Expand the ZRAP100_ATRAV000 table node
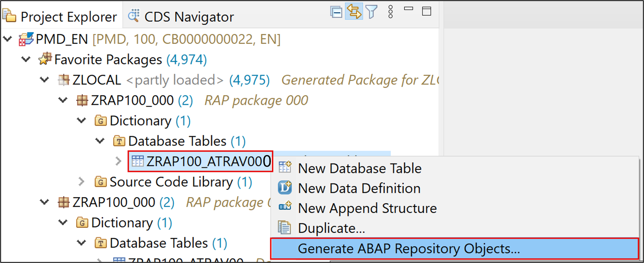This screenshot has height=263, width=644. click(118, 161)
